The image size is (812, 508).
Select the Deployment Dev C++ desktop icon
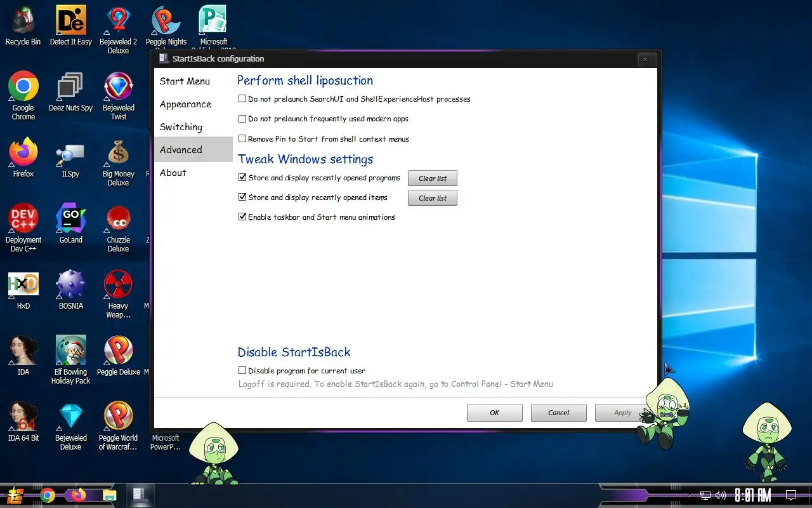point(23,228)
